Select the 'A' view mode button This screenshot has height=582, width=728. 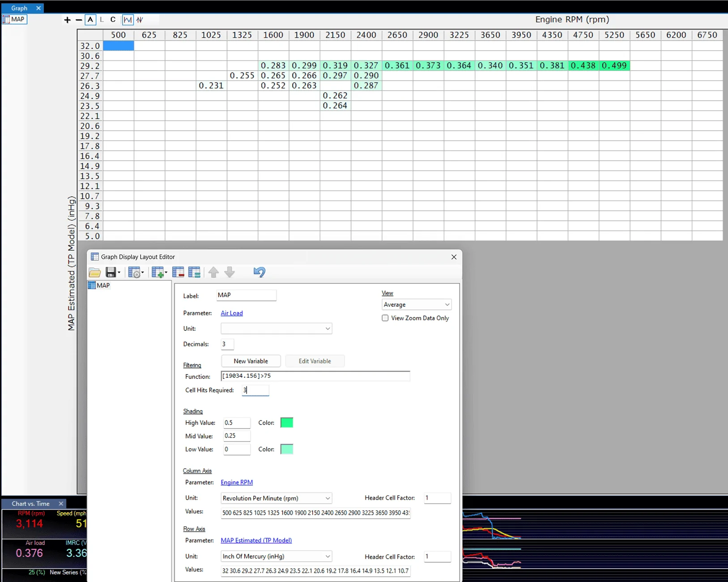click(x=90, y=20)
